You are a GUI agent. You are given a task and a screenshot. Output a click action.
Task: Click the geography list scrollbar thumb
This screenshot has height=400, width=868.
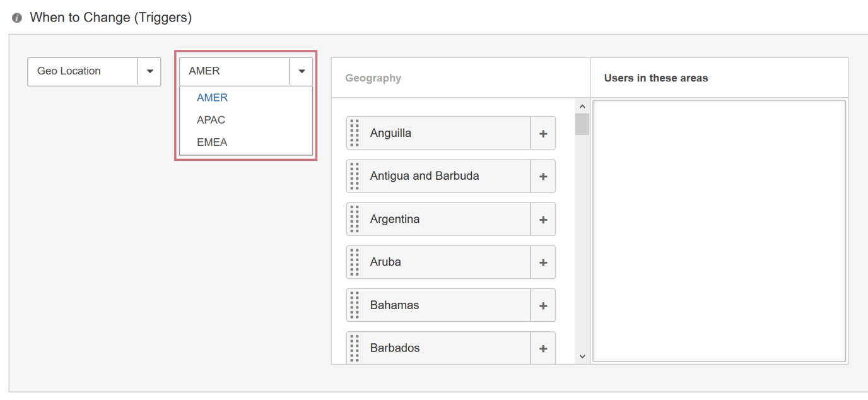coord(582,124)
